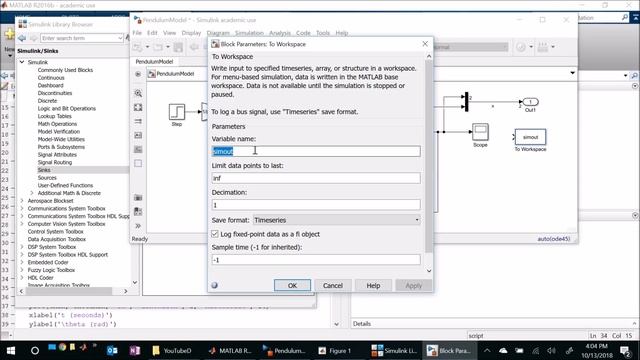Open OneNote from the taskbar
Viewport: 640px width, 360px height.
135,350
